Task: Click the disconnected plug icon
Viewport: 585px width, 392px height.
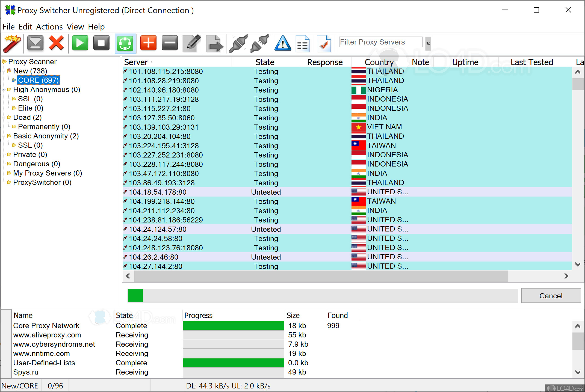Action: coord(259,43)
